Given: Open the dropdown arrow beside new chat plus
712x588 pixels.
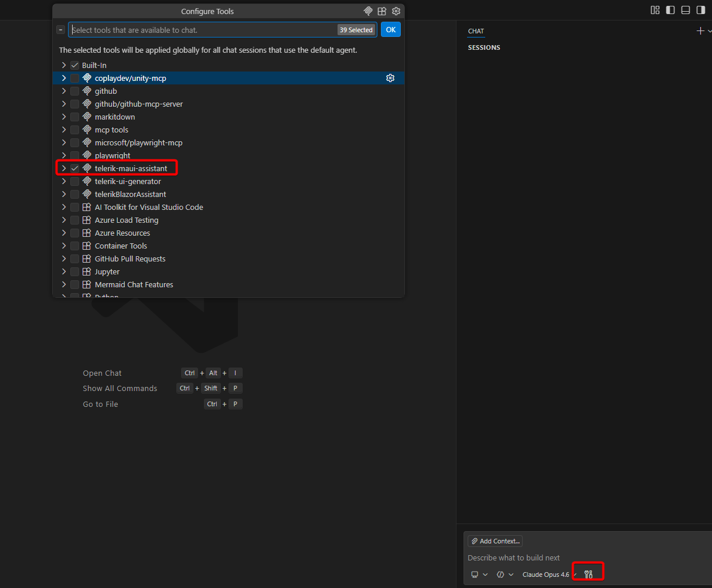Looking at the screenshot, I should [x=709, y=31].
